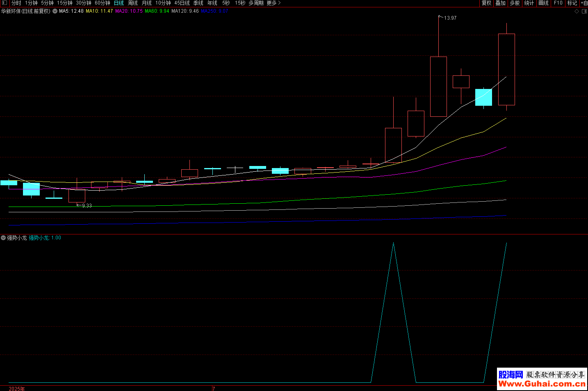Select the 10分钟 period
Image resolution: width=588 pixels, height=391 pixels.
pos(163,3)
